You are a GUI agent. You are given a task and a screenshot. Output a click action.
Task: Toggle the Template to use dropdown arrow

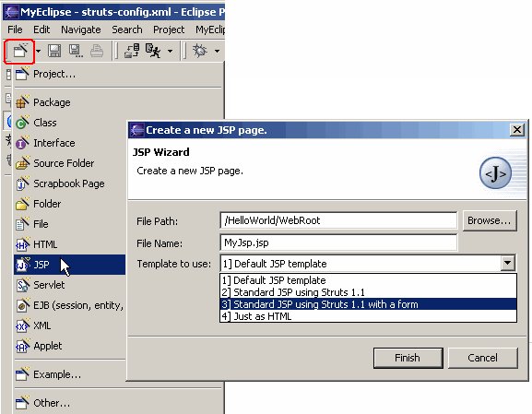point(508,263)
